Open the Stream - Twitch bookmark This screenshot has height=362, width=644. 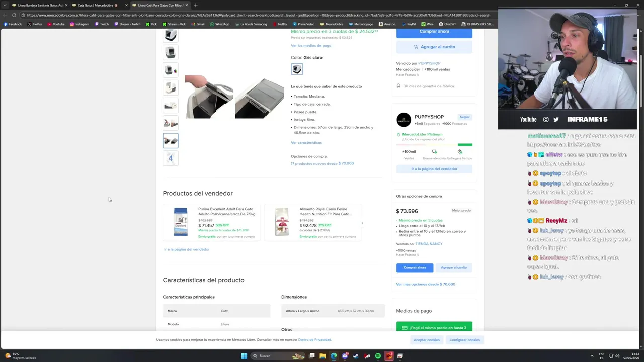[x=126, y=24]
